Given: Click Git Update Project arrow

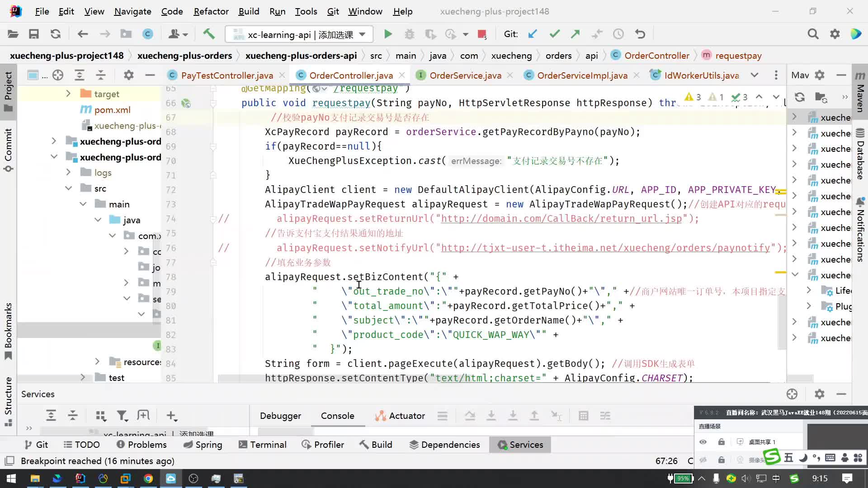Looking at the screenshot, I should (x=533, y=34).
